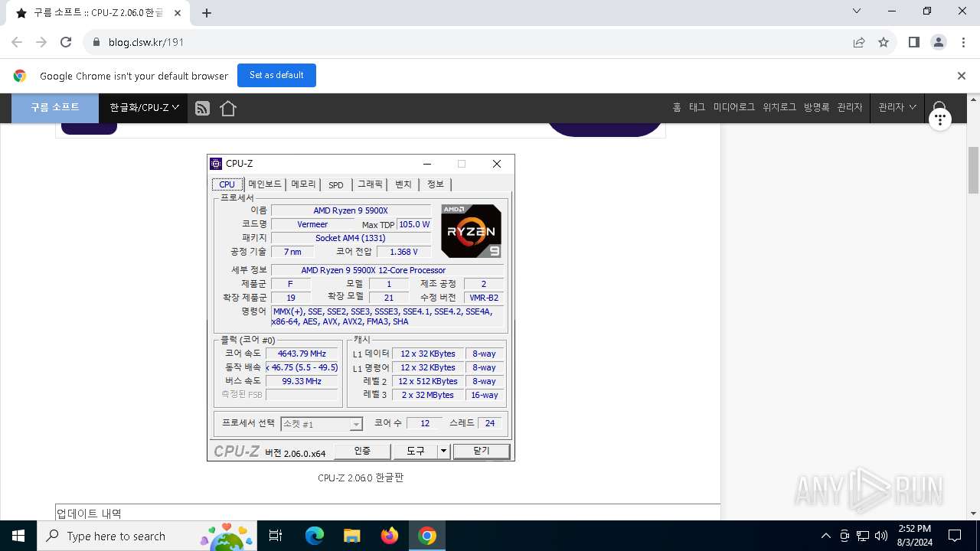Dismiss the default browser info bar
This screenshot has width=980, height=551.
(962, 76)
